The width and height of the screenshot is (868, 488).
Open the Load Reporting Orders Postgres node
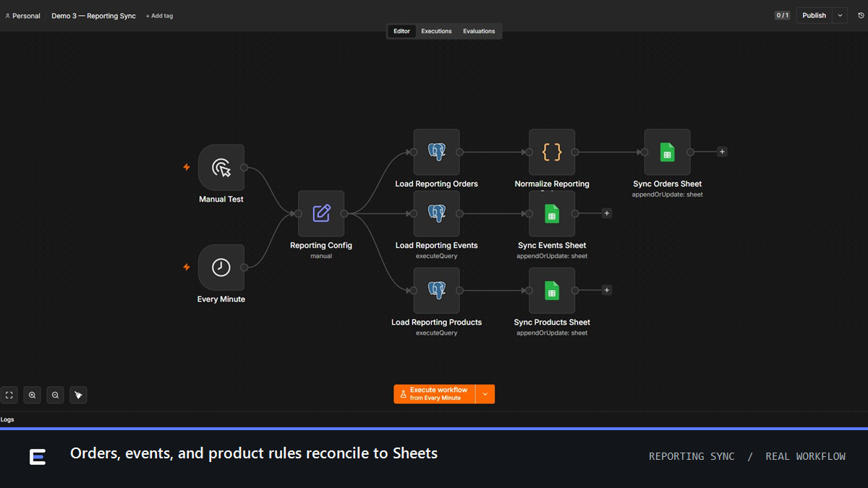click(x=436, y=152)
